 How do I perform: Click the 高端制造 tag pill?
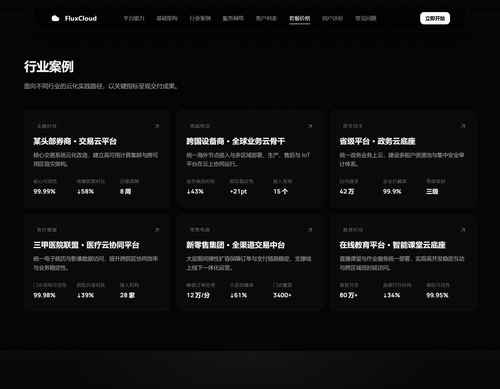click(200, 126)
